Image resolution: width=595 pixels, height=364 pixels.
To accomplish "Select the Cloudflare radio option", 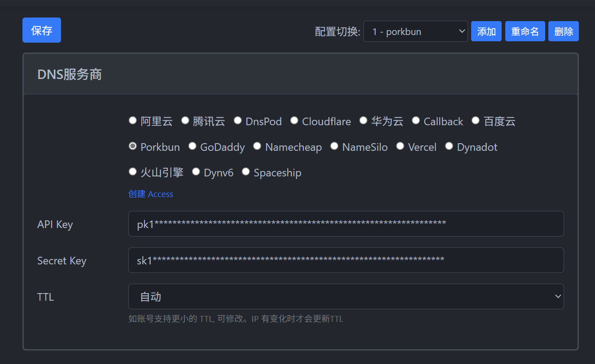I will (294, 120).
